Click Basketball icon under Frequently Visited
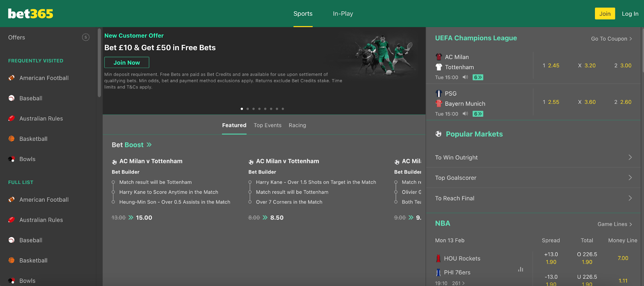Image resolution: width=644 pixels, height=286 pixels. (x=12, y=139)
